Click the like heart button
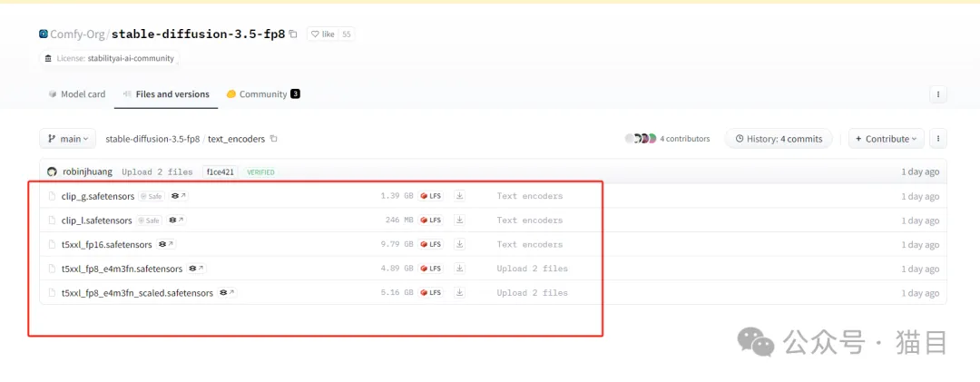Viewport: 980px width, 382px height. [323, 34]
